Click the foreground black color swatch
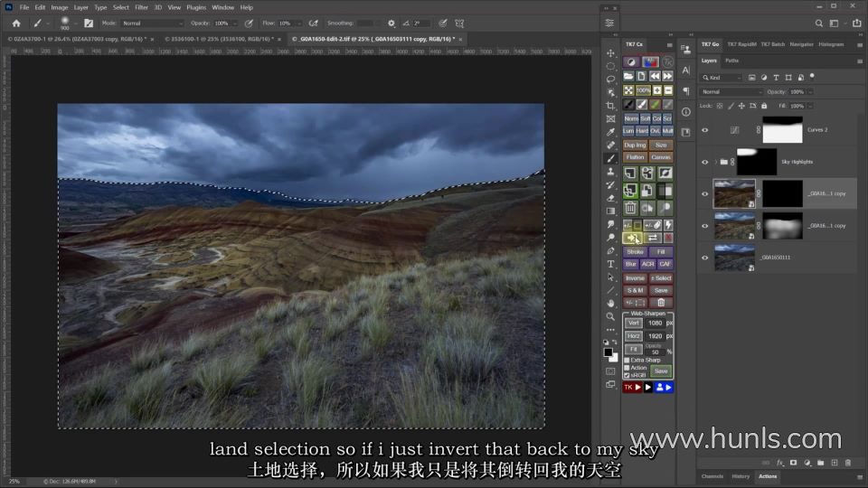 point(609,352)
